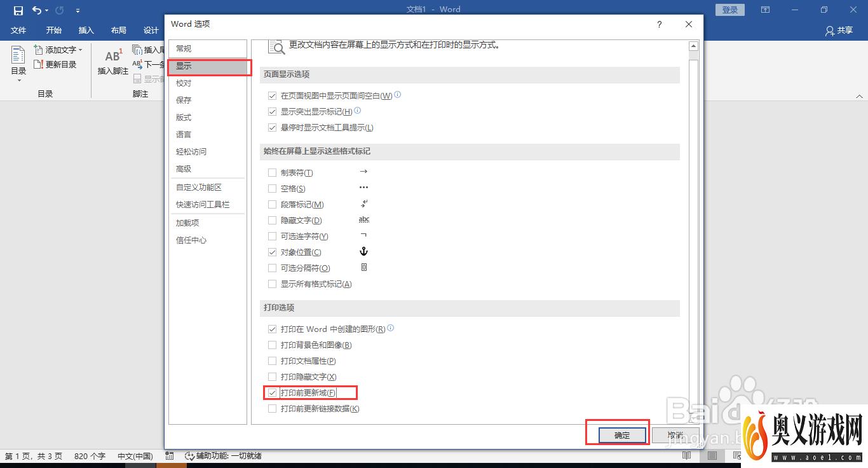Viewport: 868px width, 468px height.
Task: Click the dialog scrollbar up arrow
Action: pyautogui.click(x=694, y=46)
